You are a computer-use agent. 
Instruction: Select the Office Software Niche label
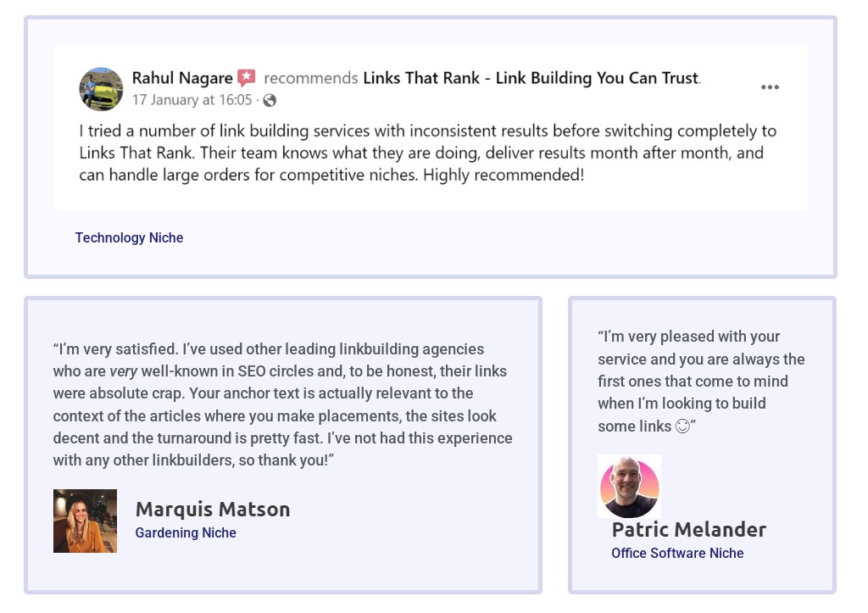[677, 553]
